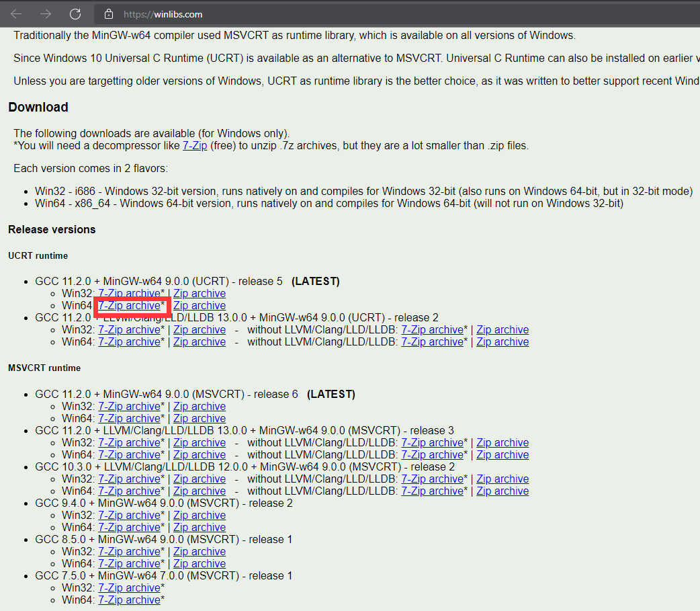Screen dimensions: 700x611
Task: Download Win64 7-Zip archive for GCC 7.5.0
Action: click(x=129, y=600)
